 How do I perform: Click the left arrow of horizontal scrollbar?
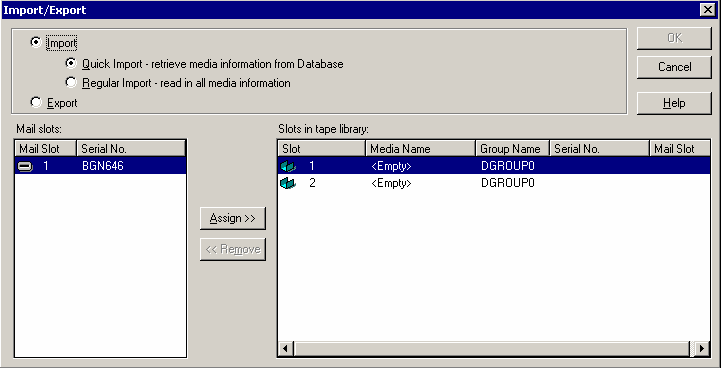pos(286,349)
